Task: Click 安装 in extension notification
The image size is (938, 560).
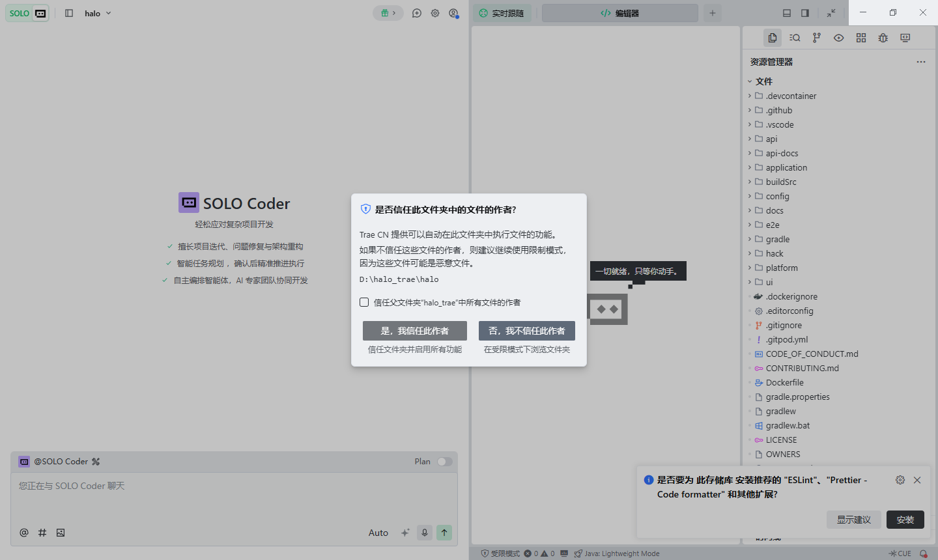Action: point(905,520)
